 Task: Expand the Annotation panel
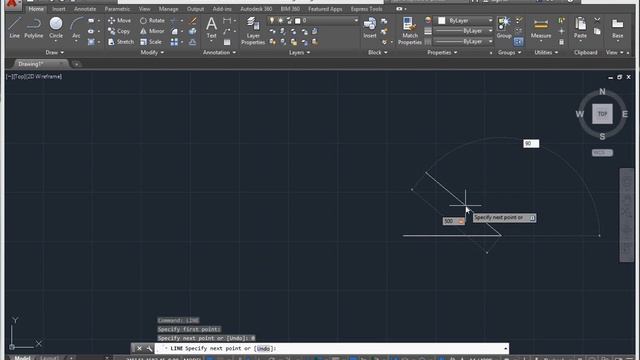pos(219,52)
